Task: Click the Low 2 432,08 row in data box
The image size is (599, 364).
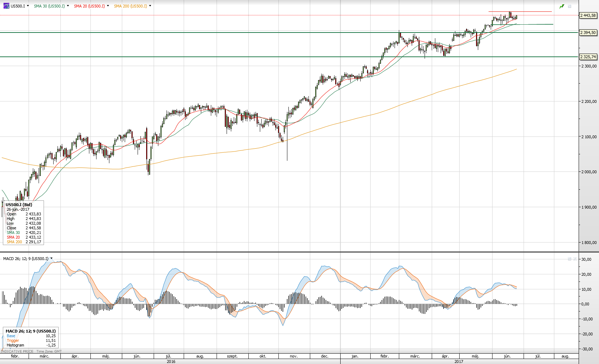Action: (x=24, y=223)
